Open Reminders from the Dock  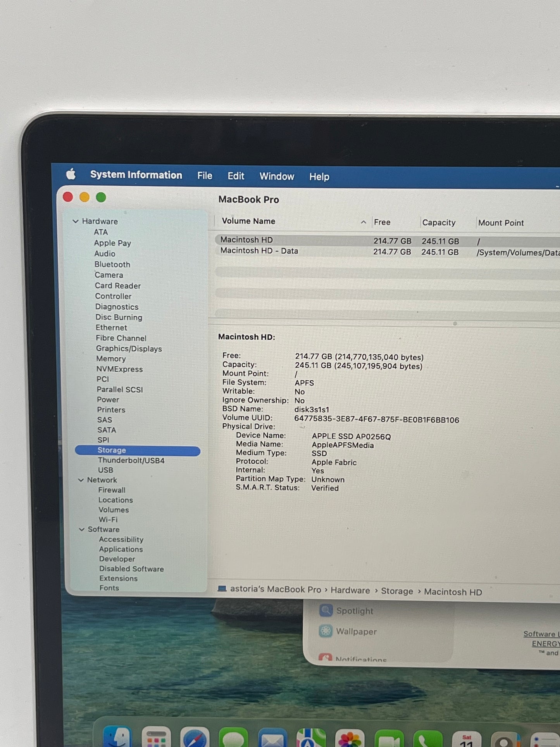click(x=544, y=740)
